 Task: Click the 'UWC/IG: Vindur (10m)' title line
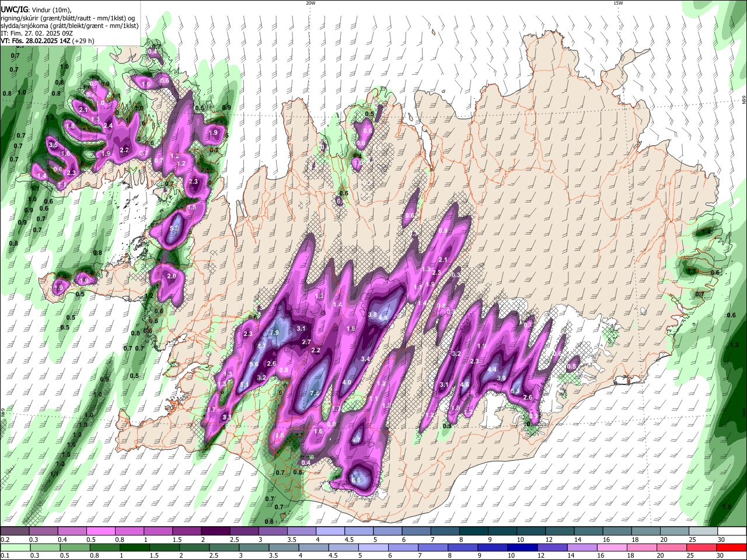36,10
